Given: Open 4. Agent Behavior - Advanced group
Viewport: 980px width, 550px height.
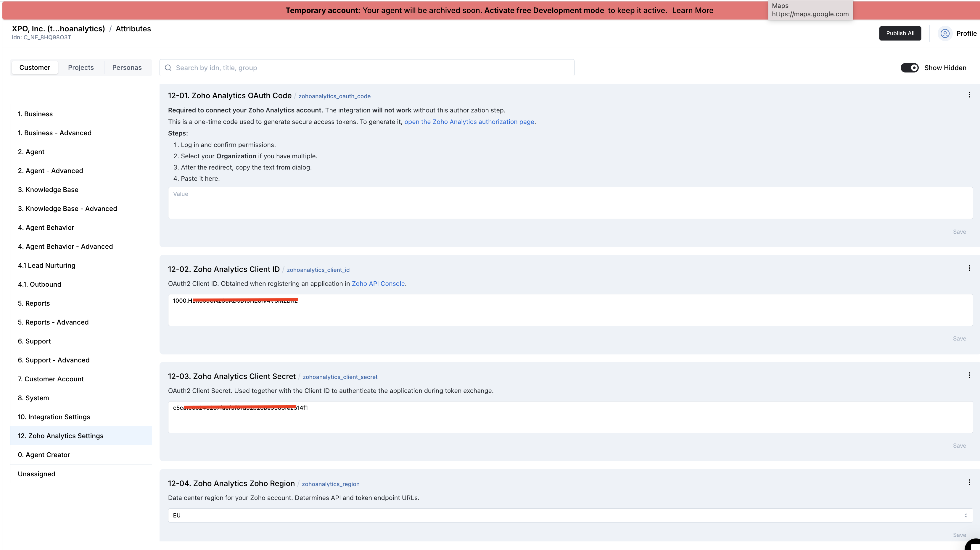Looking at the screenshot, I should (x=81, y=246).
